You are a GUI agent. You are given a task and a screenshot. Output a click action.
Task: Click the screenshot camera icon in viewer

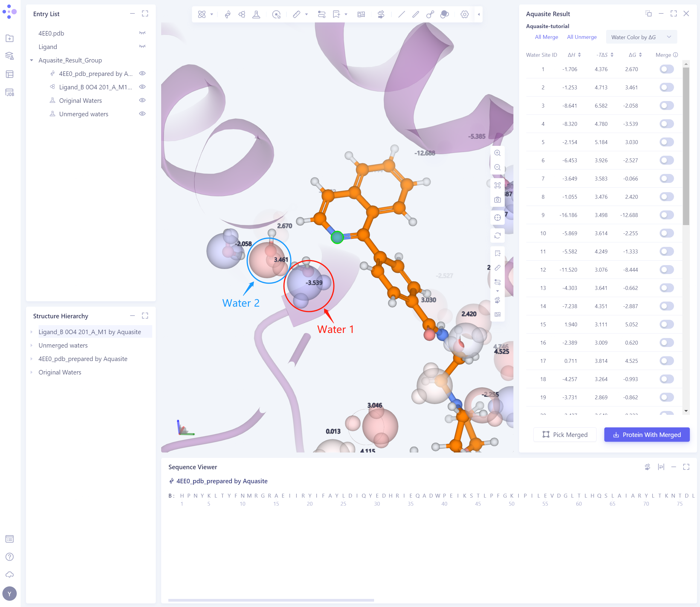click(x=497, y=200)
